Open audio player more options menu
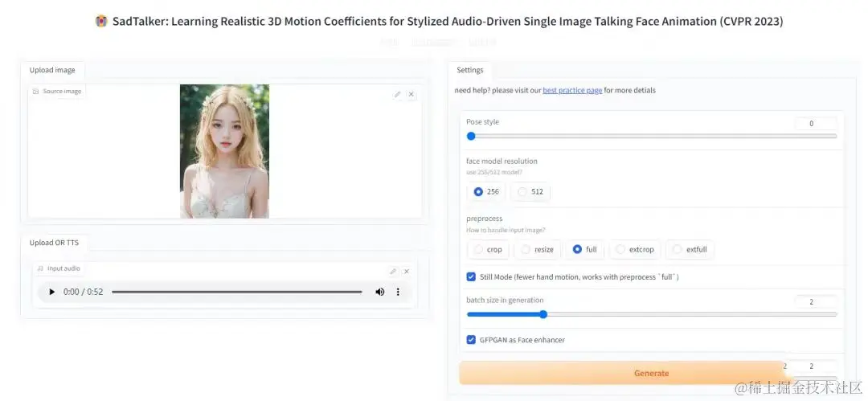 click(398, 292)
